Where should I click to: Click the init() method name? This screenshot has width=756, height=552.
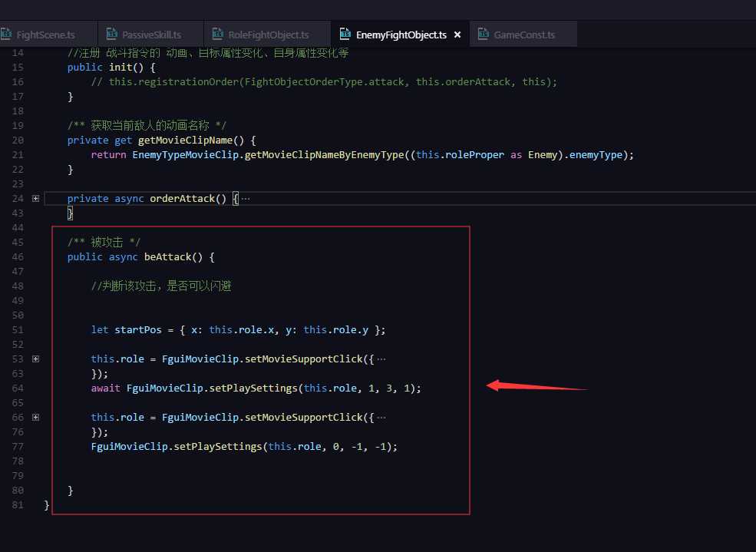tap(120, 67)
